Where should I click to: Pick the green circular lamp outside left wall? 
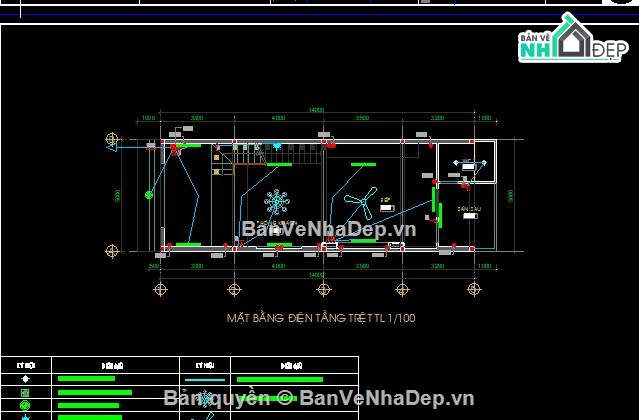(149, 195)
